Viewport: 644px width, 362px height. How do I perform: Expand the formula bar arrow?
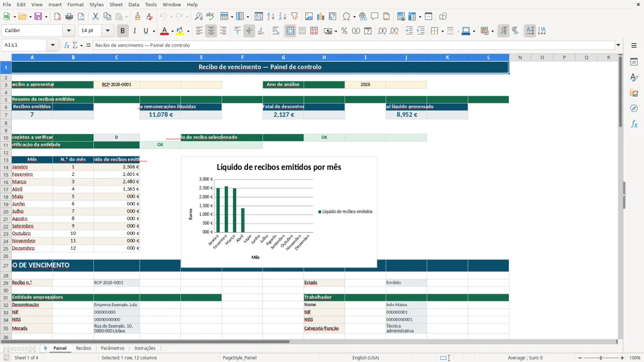[x=619, y=45]
